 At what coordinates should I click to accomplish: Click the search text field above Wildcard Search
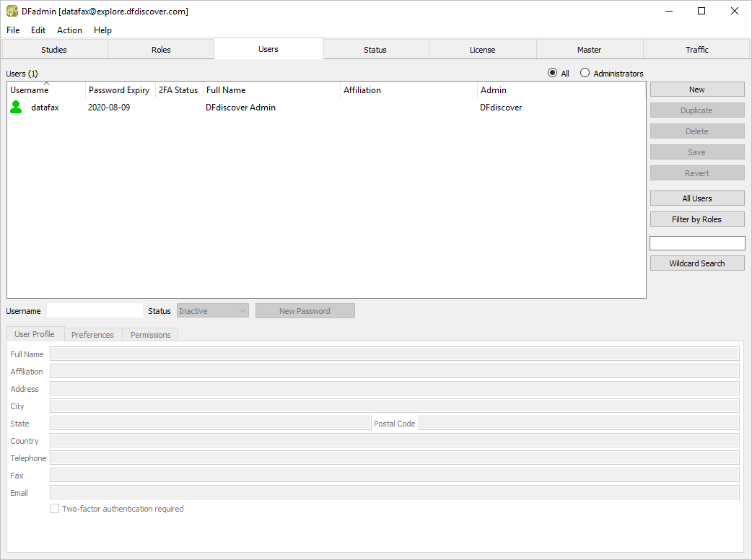tap(696, 243)
